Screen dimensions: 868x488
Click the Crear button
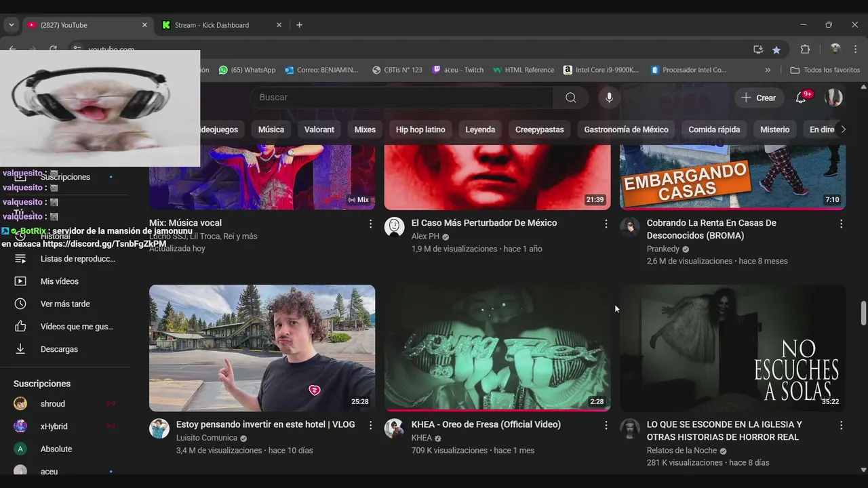tap(759, 98)
